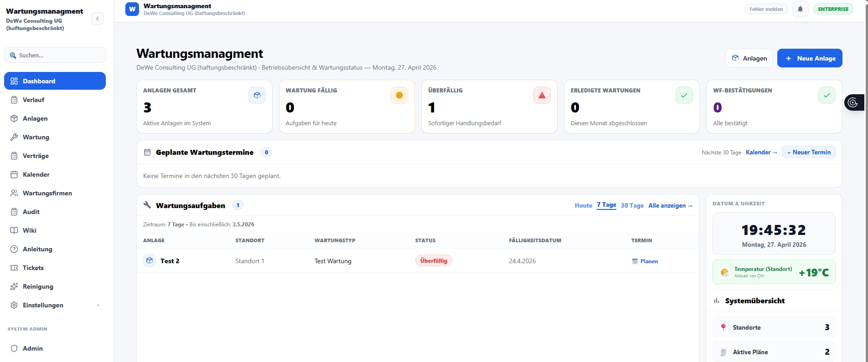Viewport: 868px width, 362px height.
Task: Collapse the sidebar with the chevron button
Action: (x=98, y=19)
